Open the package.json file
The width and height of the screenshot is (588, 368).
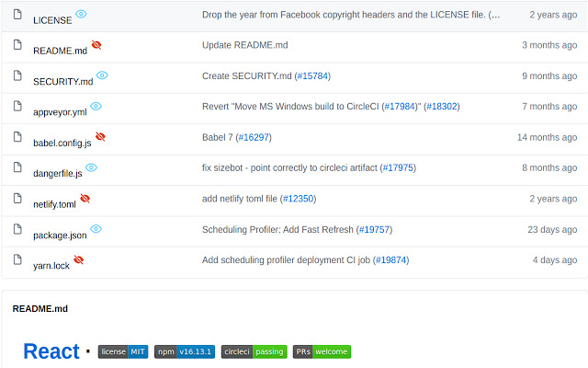(x=60, y=236)
